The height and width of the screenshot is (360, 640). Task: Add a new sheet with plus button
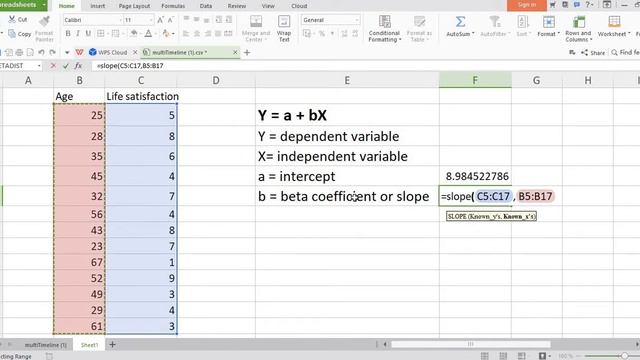pos(112,344)
